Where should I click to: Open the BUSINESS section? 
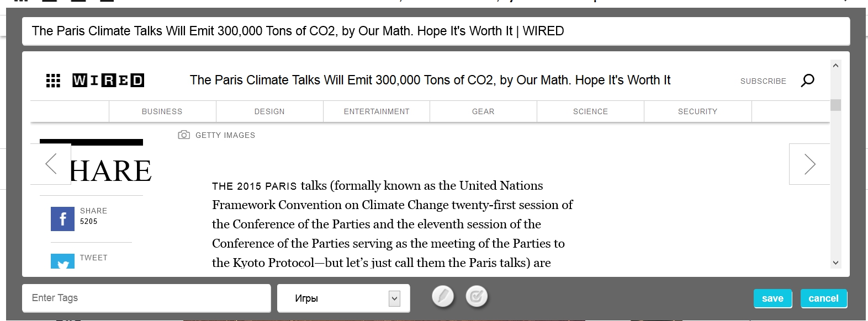tap(162, 111)
